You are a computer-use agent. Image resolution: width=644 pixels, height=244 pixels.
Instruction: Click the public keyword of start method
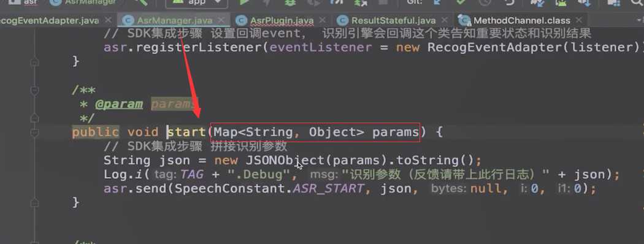(96, 132)
